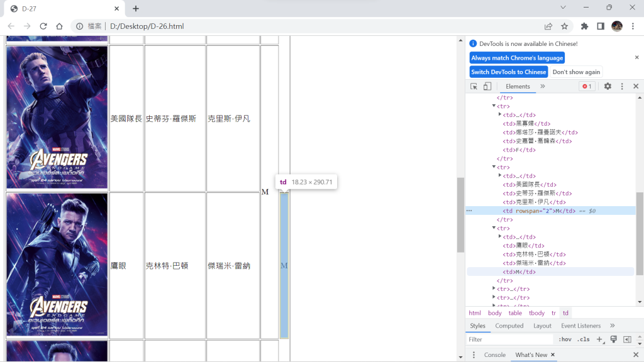
Task: Click Always match Chrome's language
Action: [x=517, y=58]
